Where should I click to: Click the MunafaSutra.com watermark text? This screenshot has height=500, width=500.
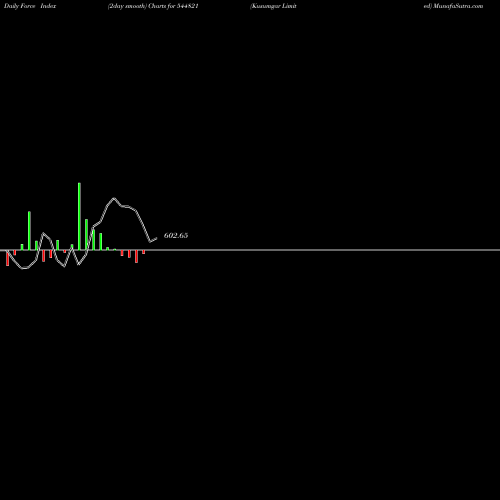[x=458, y=6]
